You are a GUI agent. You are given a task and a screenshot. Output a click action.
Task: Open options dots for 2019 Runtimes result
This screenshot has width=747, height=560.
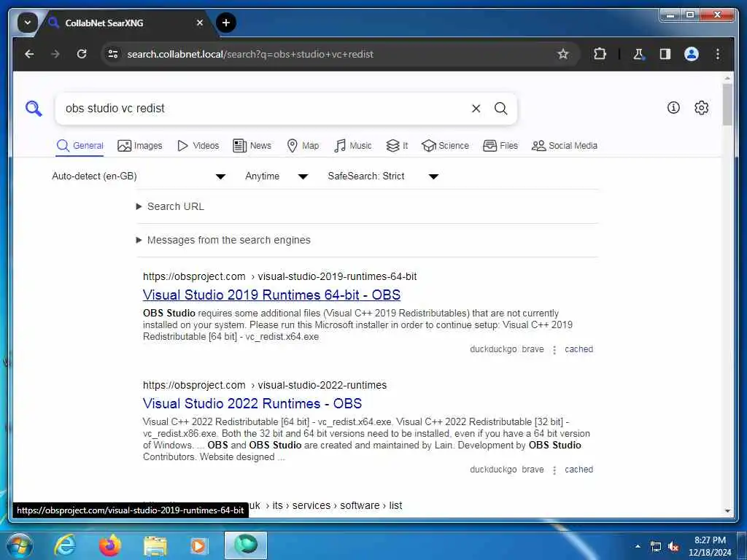(x=554, y=350)
